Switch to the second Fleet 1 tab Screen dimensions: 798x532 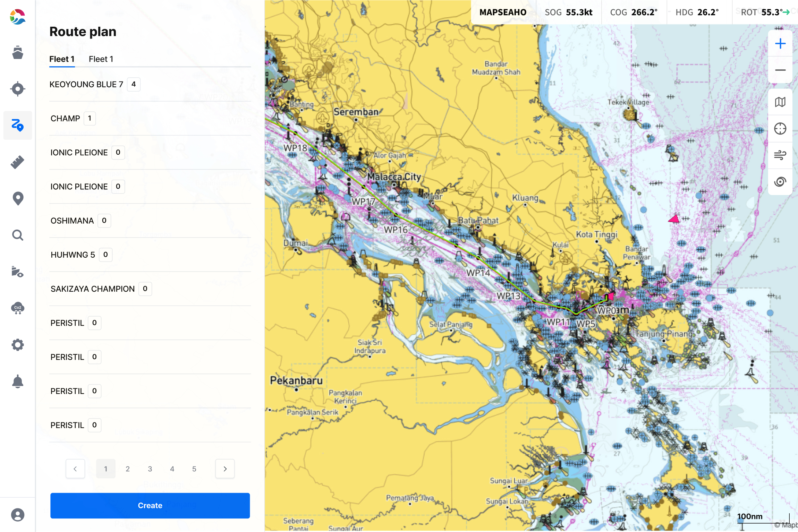pos(101,59)
